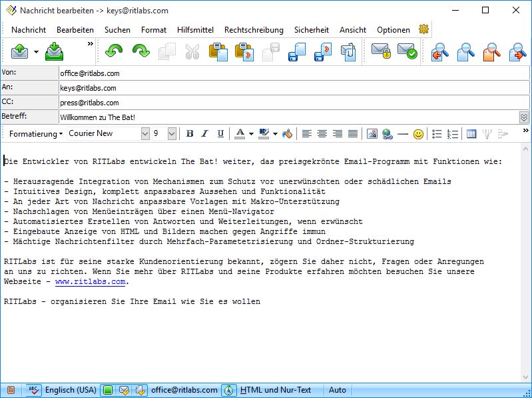
Task: Click the insert table icon
Action: tap(471, 134)
